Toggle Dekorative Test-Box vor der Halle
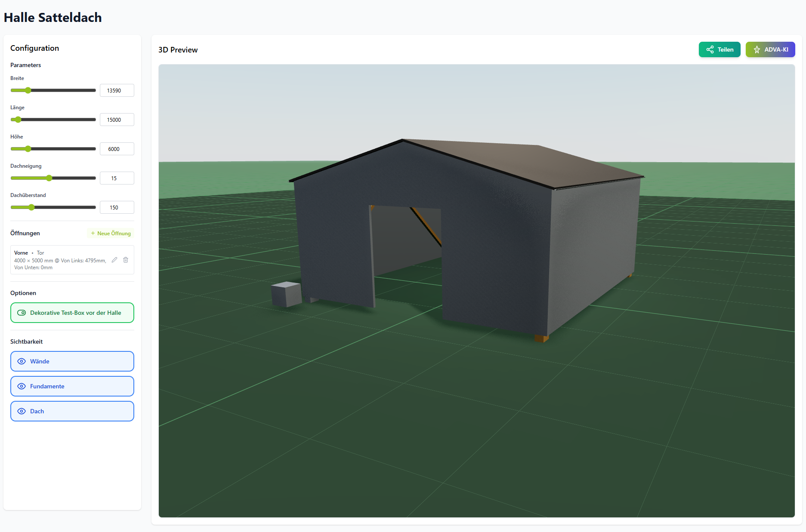 pyautogui.click(x=72, y=313)
